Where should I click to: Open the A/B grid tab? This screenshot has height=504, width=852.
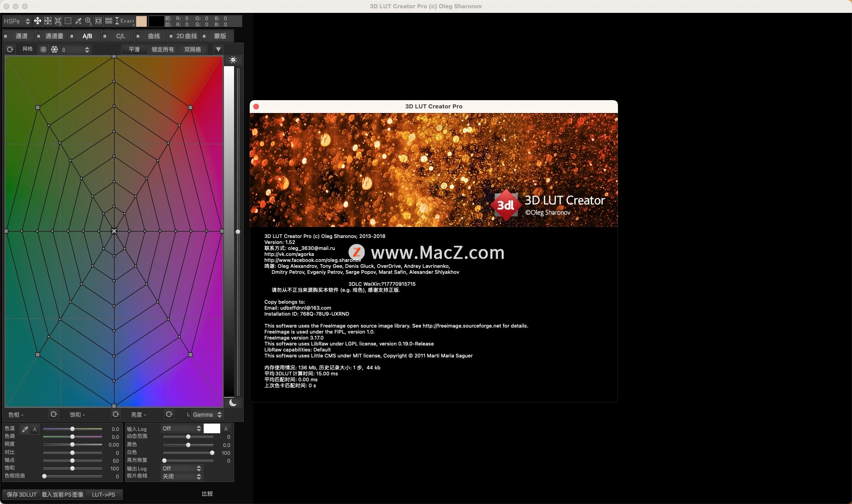pyautogui.click(x=87, y=36)
